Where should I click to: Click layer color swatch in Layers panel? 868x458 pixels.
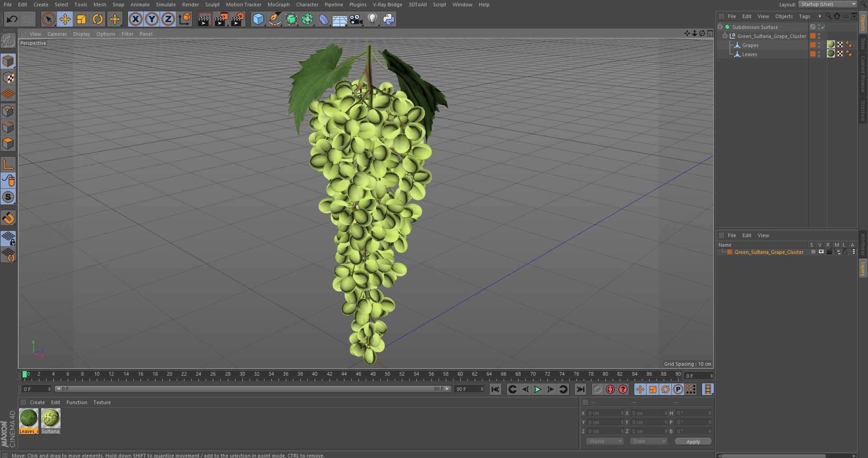(730, 252)
